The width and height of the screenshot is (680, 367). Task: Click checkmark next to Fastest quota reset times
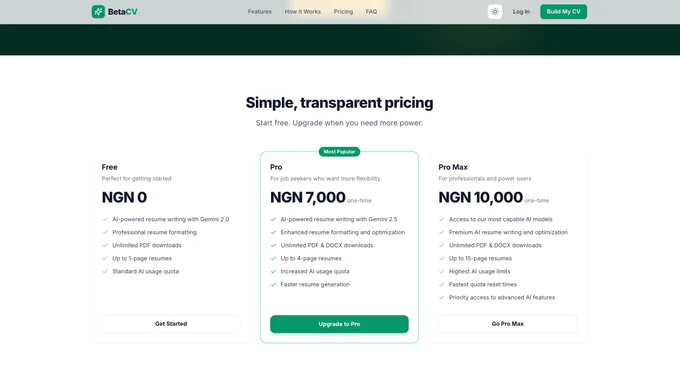click(x=441, y=285)
